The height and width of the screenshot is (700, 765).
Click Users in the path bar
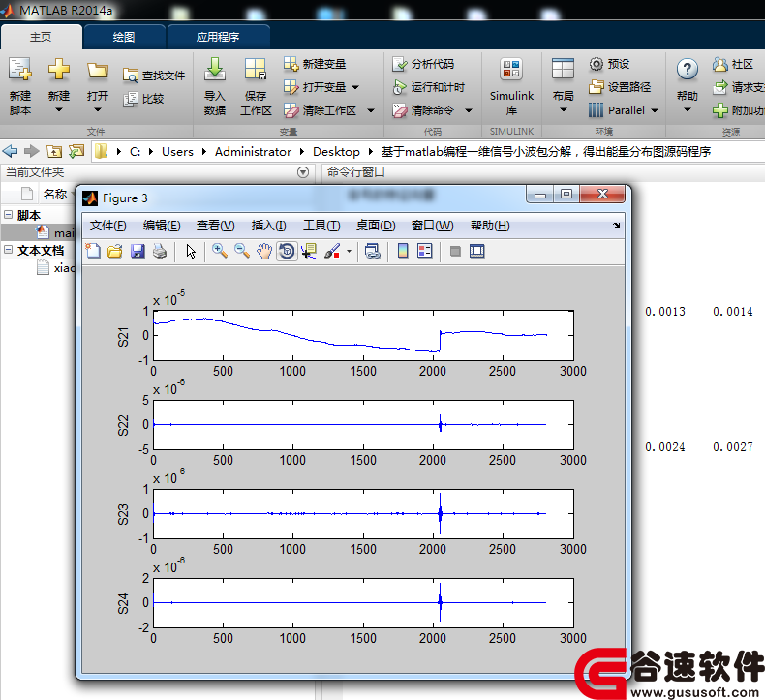(177, 152)
